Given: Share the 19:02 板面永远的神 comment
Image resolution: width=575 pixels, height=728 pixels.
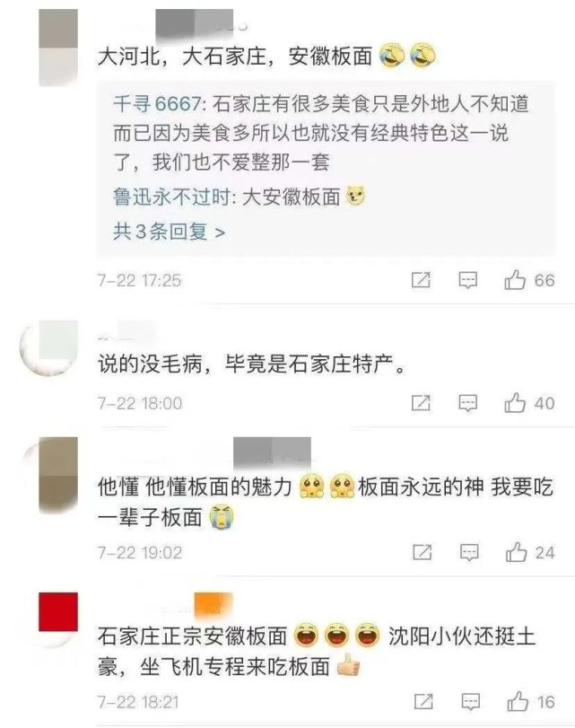Looking at the screenshot, I should click(x=422, y=552).
